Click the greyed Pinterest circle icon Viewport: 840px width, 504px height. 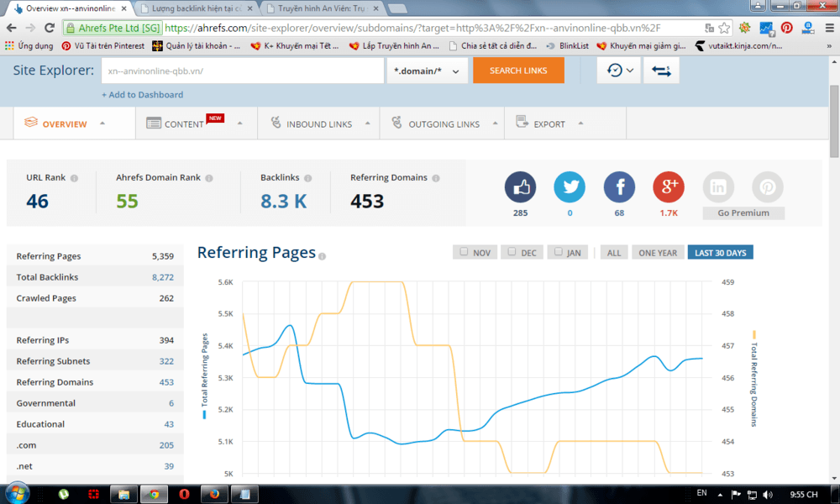(x=768, y=187)
